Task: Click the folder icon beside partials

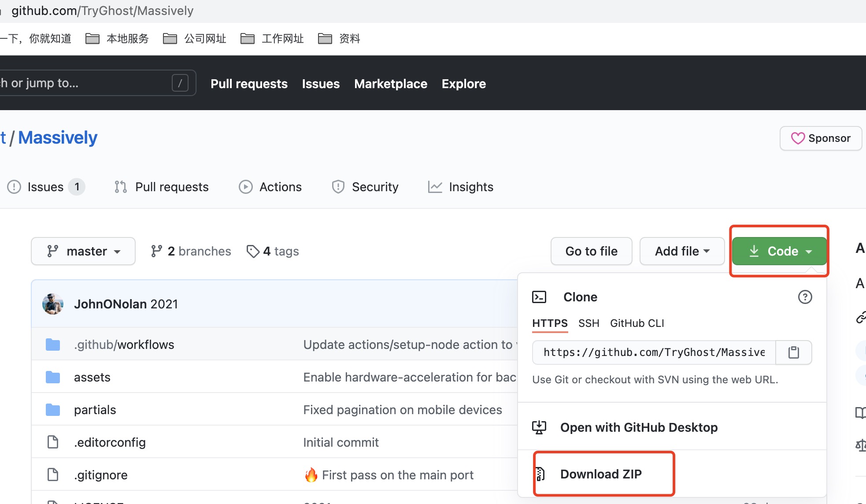Action: (52, 409)
